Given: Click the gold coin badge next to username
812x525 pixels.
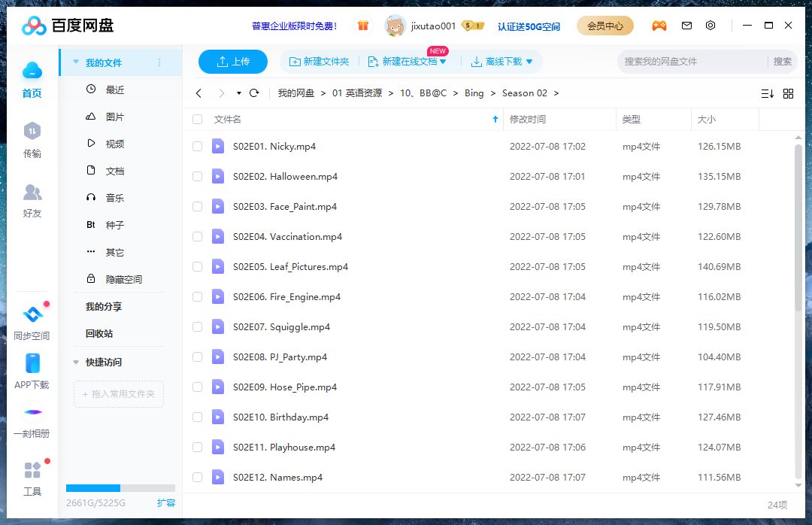Looking at the screenshot, I should (473, 26).
